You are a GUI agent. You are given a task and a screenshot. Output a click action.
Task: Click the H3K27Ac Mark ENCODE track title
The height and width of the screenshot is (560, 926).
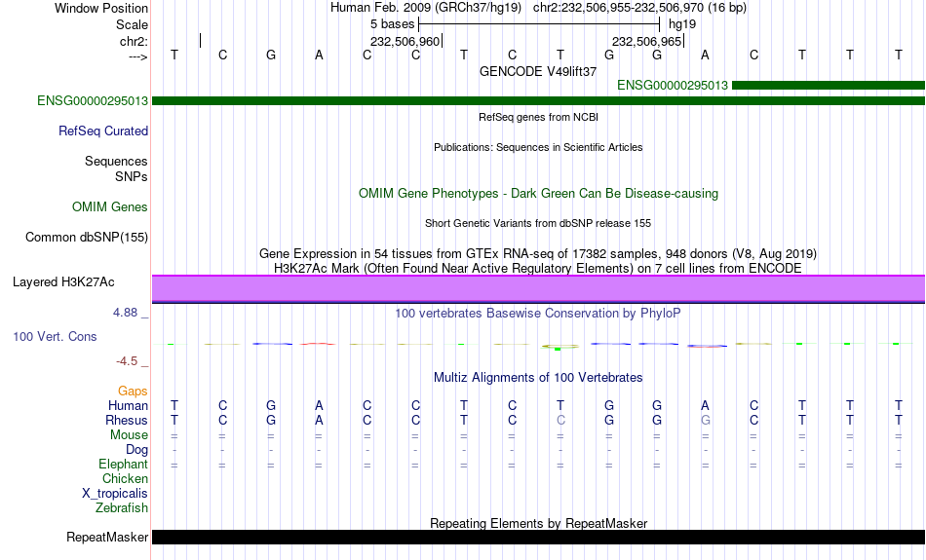(x=538, y=269)
